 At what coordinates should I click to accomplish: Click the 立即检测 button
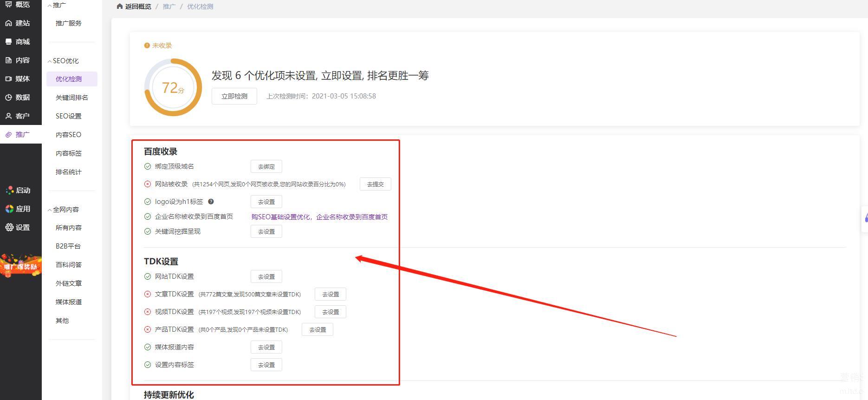coord(234,96)
